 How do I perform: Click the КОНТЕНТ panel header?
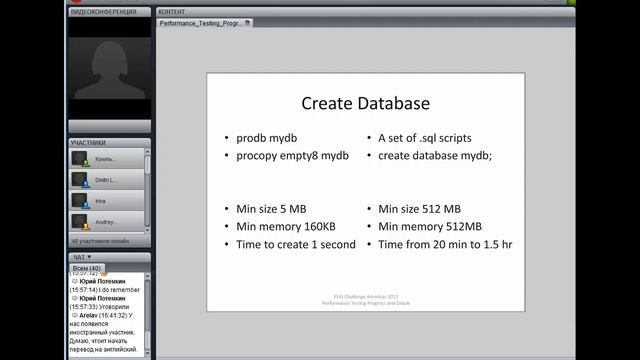pos(365,12)
